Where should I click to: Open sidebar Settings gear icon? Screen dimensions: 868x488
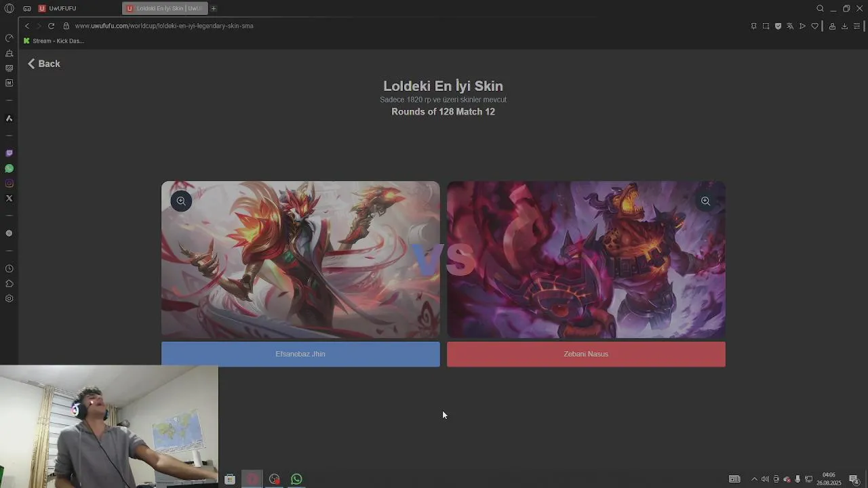coord(9,298)
